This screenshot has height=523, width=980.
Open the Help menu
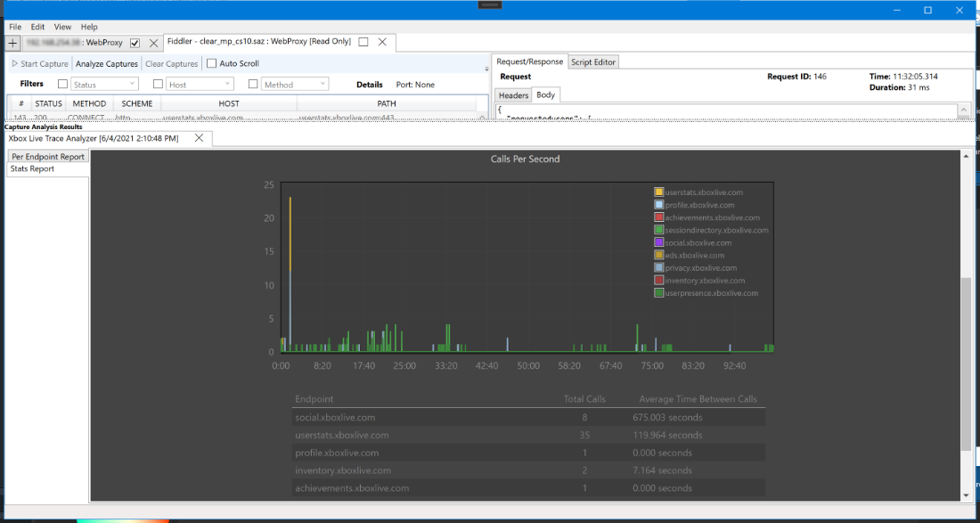tap(89, 27)
